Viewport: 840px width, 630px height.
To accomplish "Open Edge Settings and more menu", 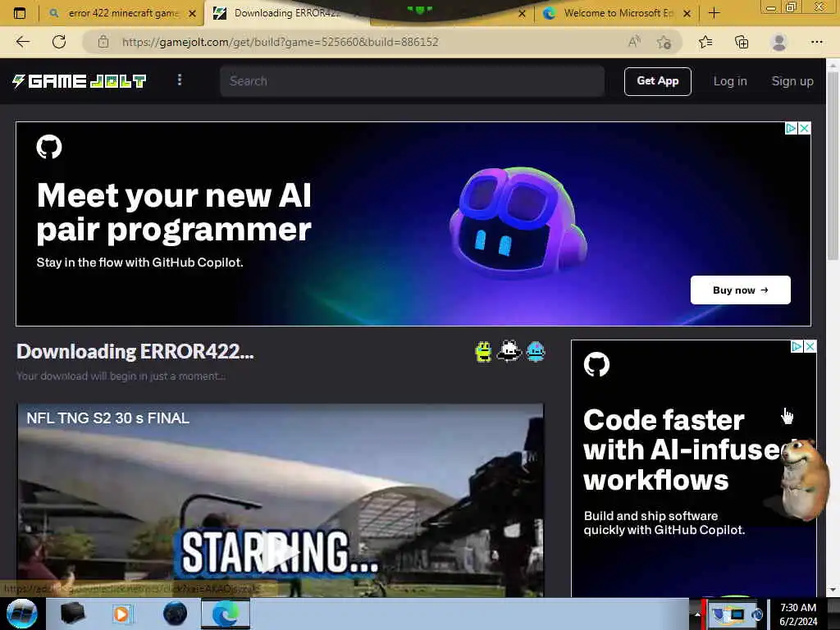I will [816, 42].
